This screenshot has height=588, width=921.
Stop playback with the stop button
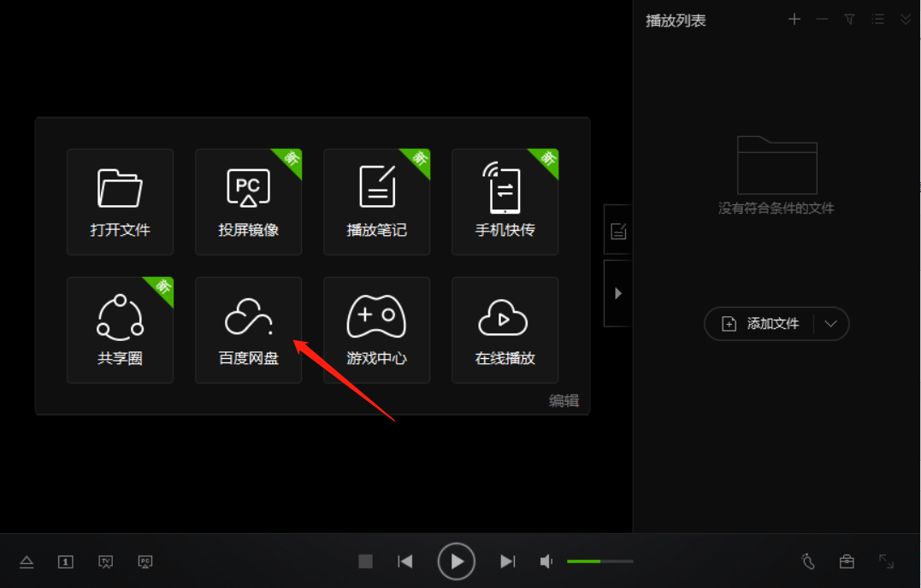click(x=365, y=562)
